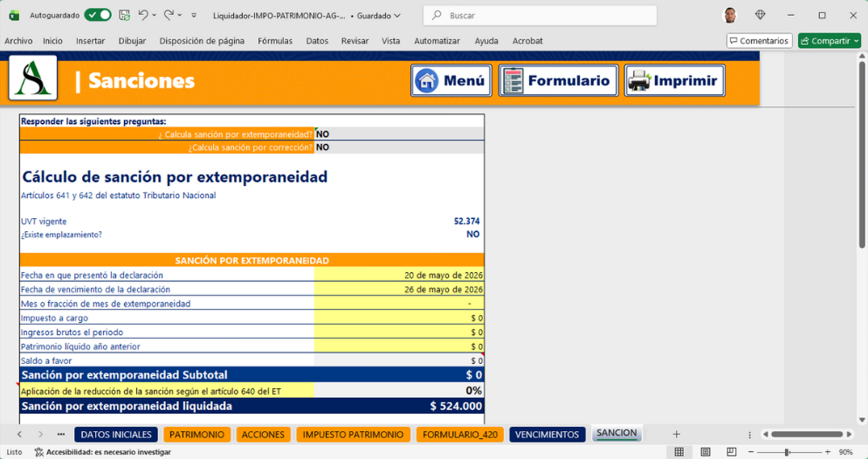Open the Archivo menu
The image size is (868, 459).
[x=18, y=41]
